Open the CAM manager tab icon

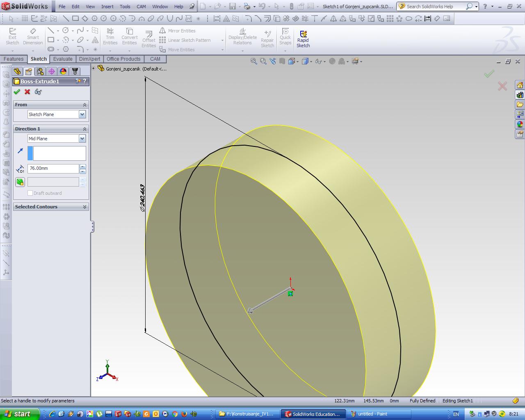point(75,71)
